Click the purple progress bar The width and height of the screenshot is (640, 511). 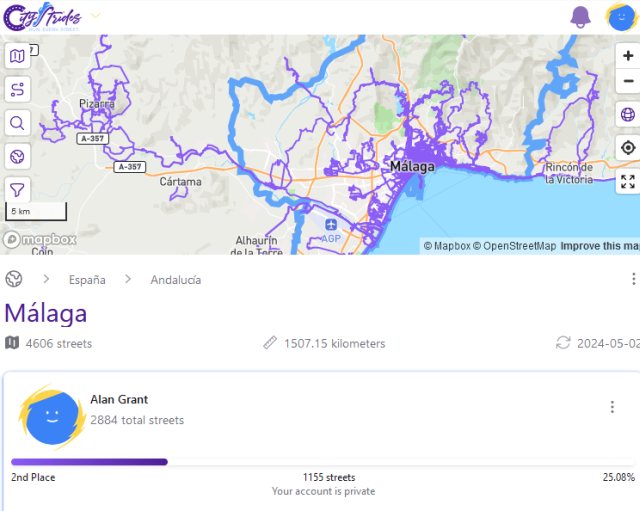coord(89,462)
